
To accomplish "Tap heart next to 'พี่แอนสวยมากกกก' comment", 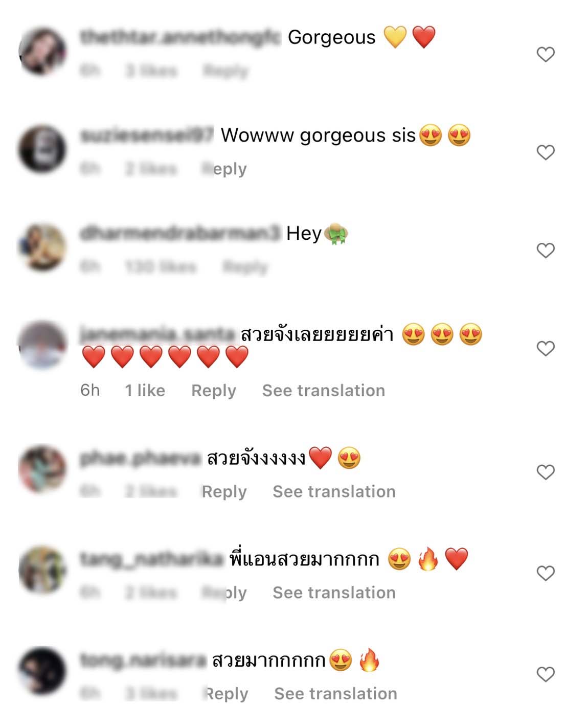I will (546, 574).
